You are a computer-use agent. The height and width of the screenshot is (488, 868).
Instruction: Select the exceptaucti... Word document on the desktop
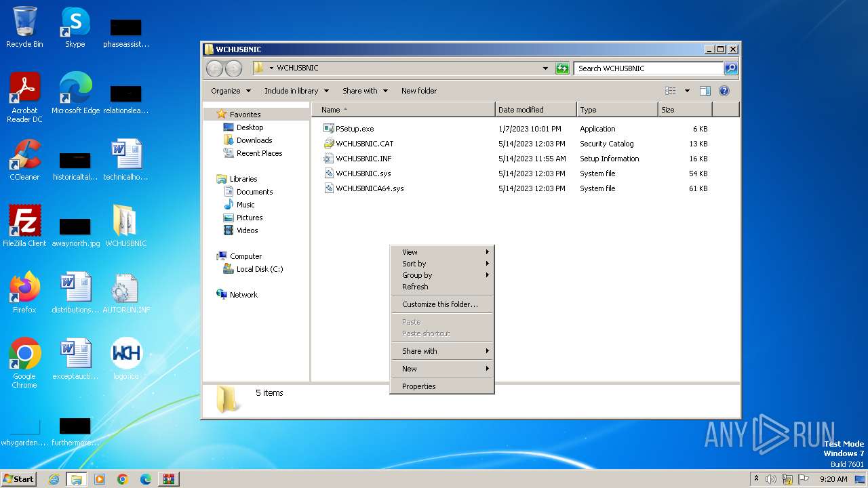[x=75, y=359]
